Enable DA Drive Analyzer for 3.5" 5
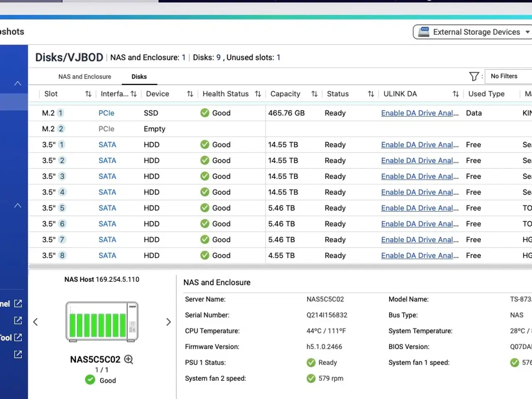Screen dimensions: 532x399 tap(420, 208)
